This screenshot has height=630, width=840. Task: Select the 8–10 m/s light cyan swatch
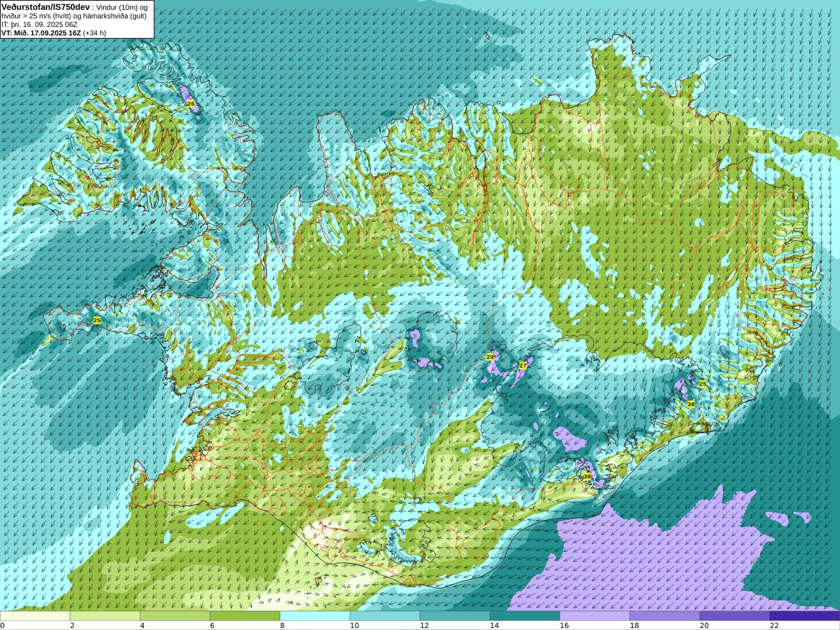pyautogui.click(x=315, y=616)
